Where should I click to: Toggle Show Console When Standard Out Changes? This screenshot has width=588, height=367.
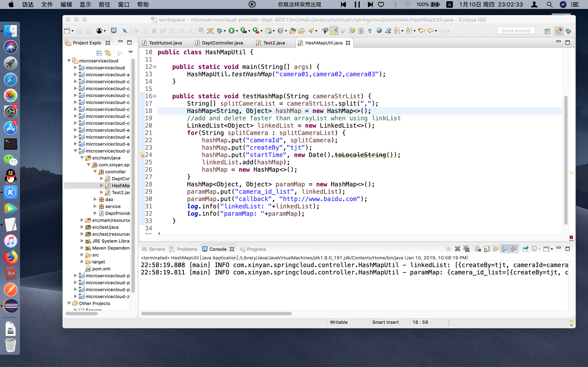[x=505, y=249]
